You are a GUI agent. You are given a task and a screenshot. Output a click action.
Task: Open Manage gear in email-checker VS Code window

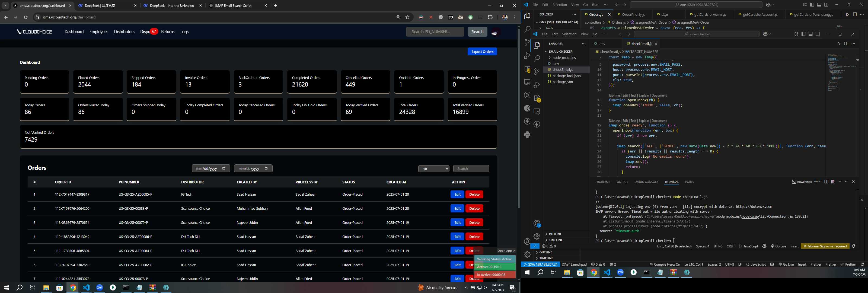pos(537,236)
